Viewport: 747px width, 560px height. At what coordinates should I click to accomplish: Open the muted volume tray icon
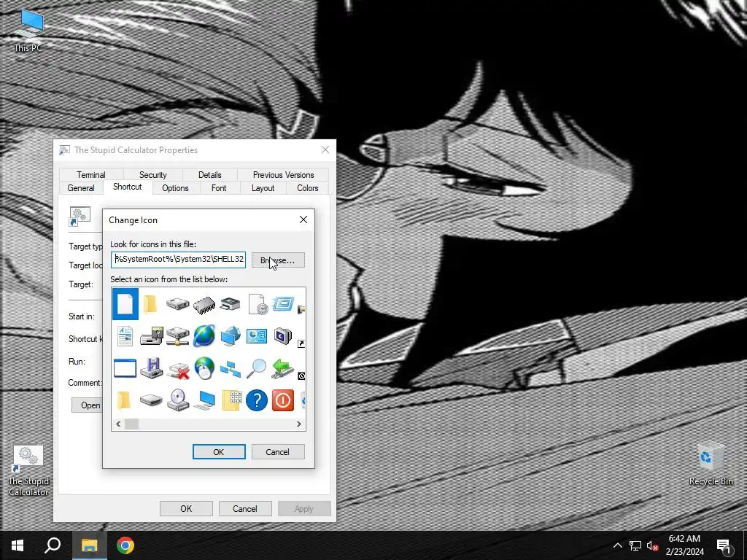(x=652, y=545)
